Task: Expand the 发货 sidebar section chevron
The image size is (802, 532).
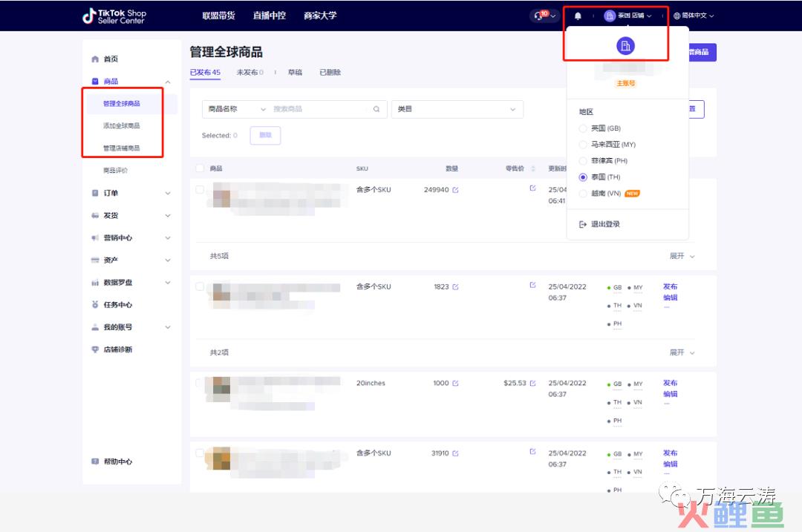Action: click(x=168, y=216)
